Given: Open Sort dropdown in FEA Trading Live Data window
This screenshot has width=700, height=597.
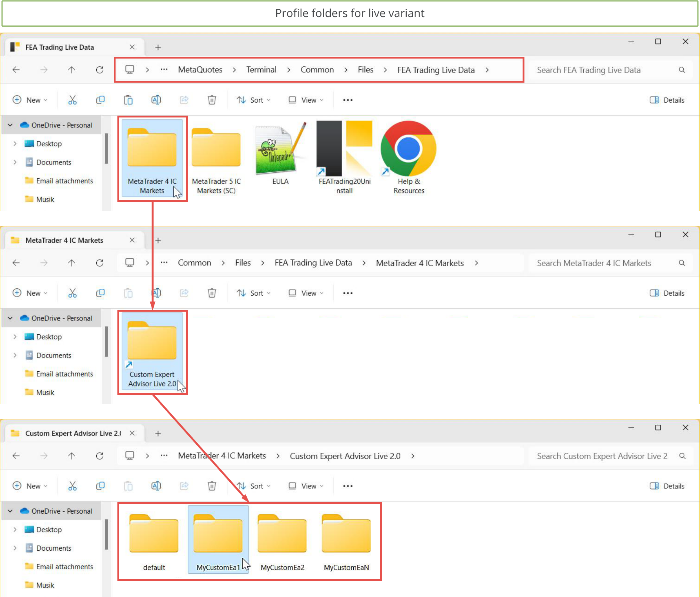Looking at the screenshot, I should (254, 100).
